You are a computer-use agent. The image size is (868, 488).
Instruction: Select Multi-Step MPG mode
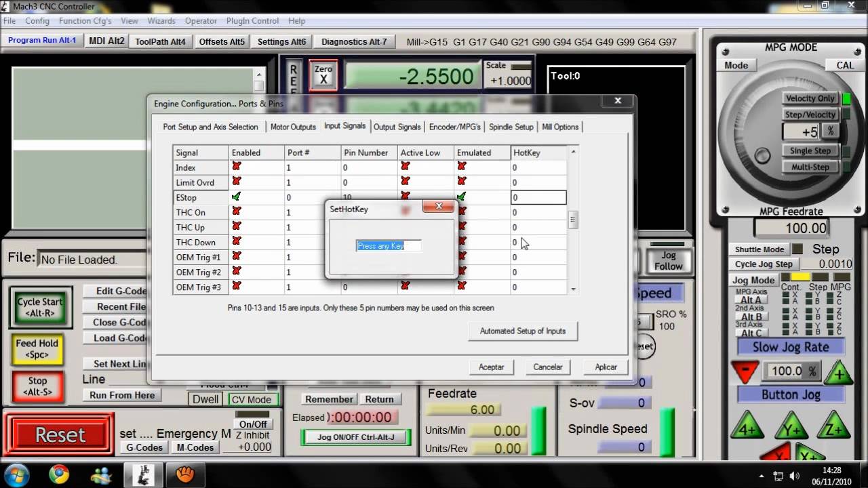810,167
